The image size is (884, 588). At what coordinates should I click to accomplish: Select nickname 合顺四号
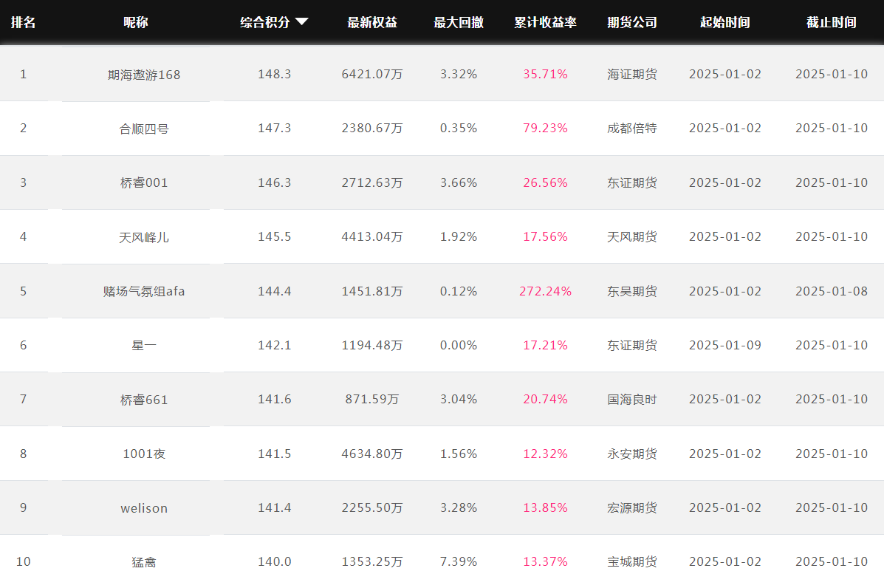pyautogui.click(x=144, y=129)
